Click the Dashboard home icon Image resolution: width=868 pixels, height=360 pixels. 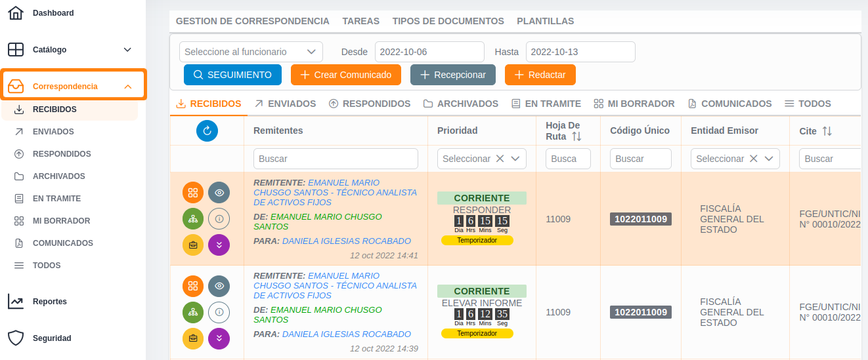[x=16, y=12]
